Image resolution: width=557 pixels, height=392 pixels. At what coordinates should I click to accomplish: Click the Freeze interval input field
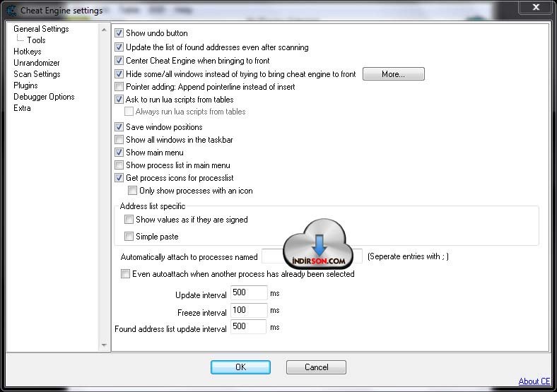pos(249,310)
